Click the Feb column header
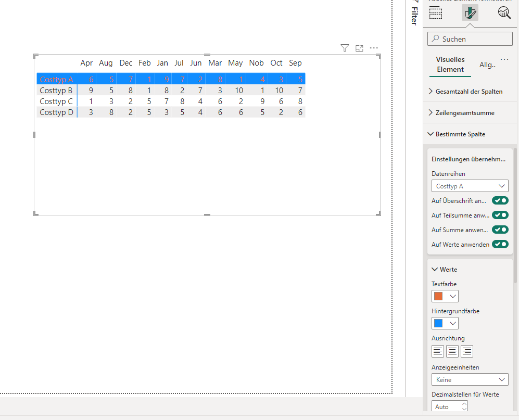519x420 pixels. tap(144, 63)
